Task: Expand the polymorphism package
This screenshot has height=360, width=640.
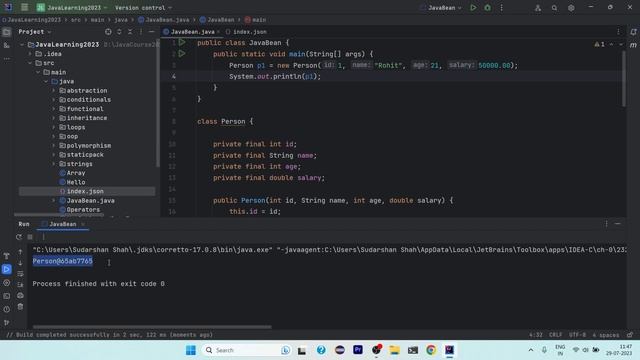Action: click(54, 145)
